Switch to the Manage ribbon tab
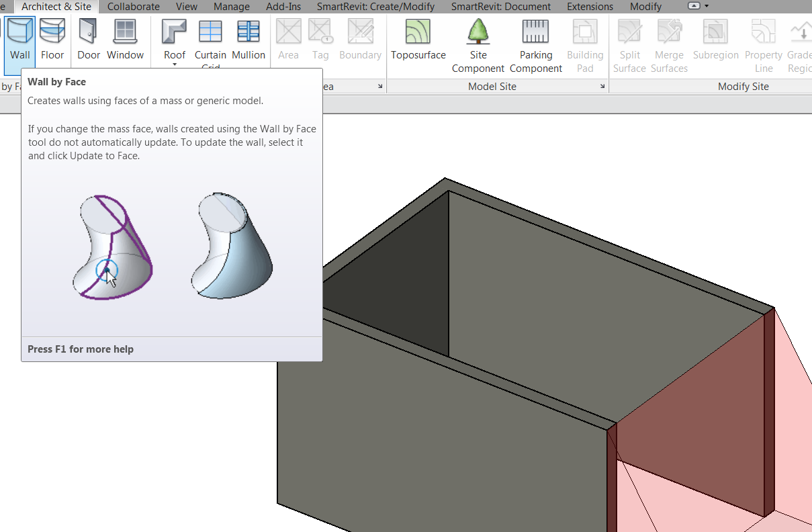This screenshot has width=812, height=532. tap(231, 7)
